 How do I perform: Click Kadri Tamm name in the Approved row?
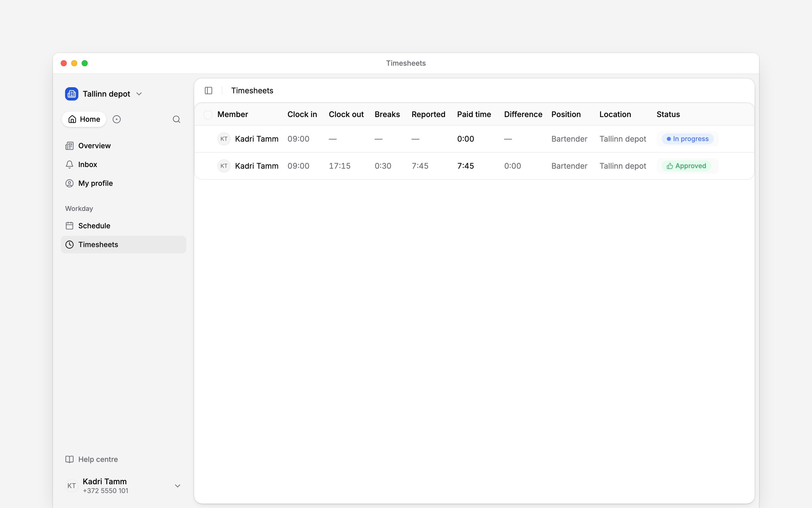pyautogui.click(x=257, y=166)
